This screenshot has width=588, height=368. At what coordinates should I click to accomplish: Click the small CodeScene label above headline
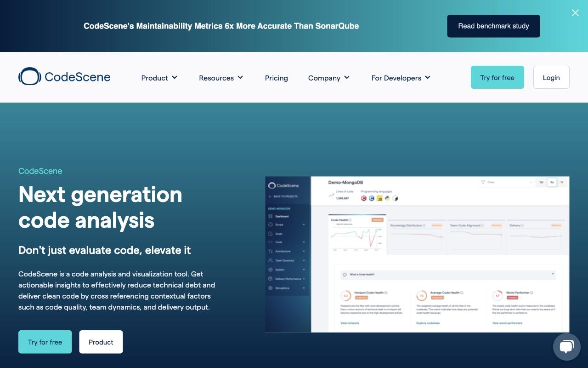tap(40, 171)
